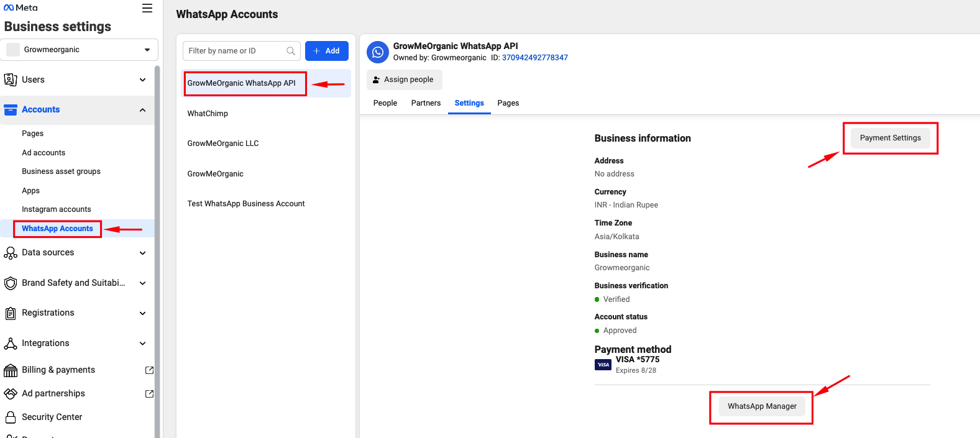980x438 pixels.
Task: Click the Verified status text
Action: [x=616, y=299]
